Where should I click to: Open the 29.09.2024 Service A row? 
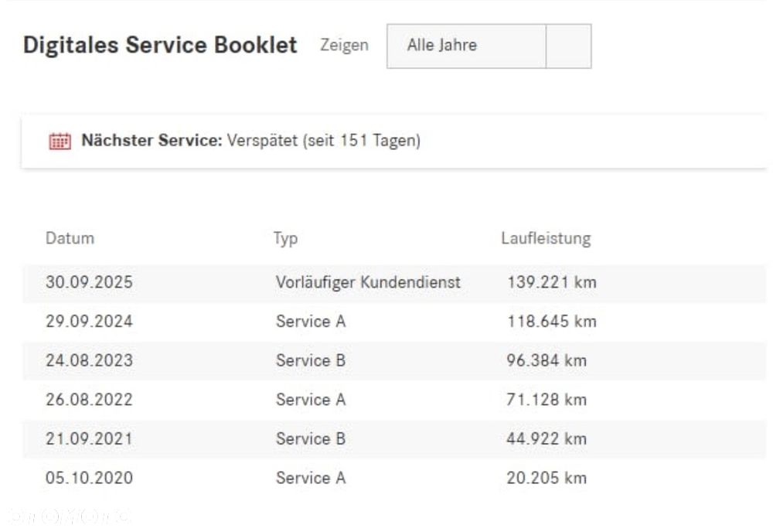coord(394,322)
